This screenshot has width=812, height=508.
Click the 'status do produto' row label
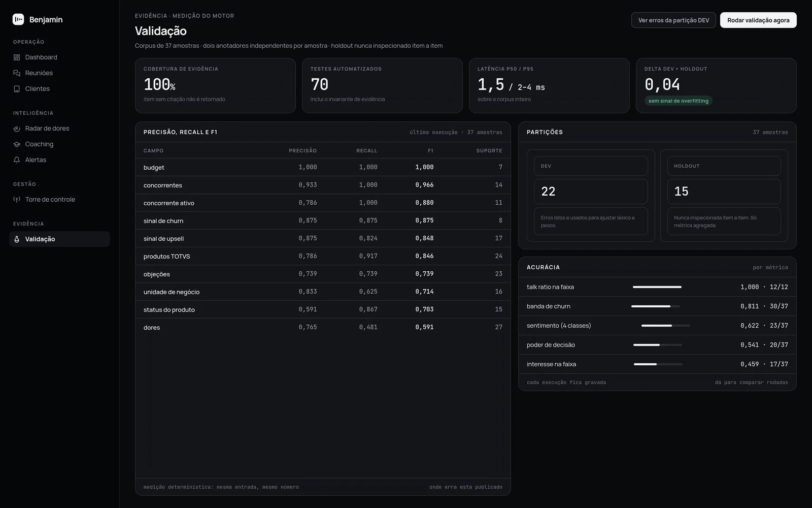[169, 310]
